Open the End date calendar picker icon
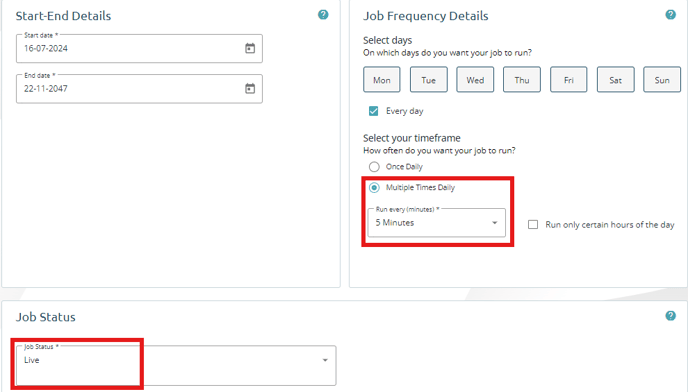 tap(250, 89)
